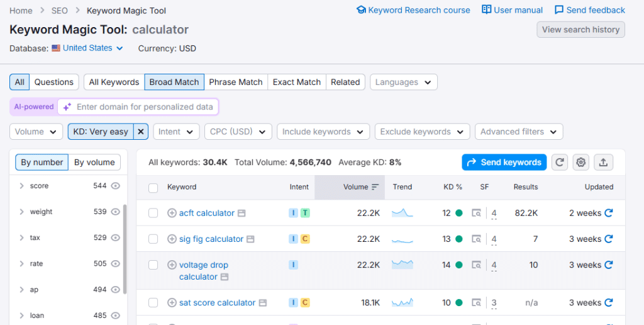
Task: View SERP features icon for voltage drop calculator
Action: pyautogui.click(x=477, y=265)
